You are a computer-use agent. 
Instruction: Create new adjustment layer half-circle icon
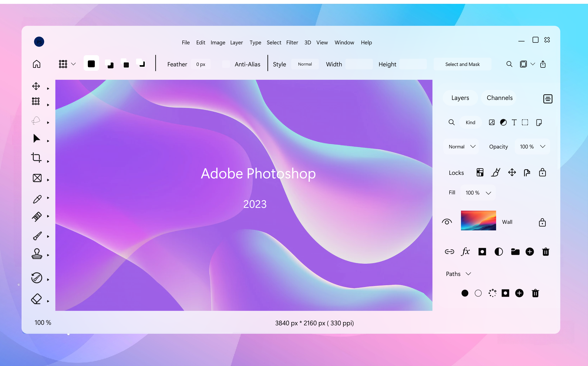coord(499,252)
